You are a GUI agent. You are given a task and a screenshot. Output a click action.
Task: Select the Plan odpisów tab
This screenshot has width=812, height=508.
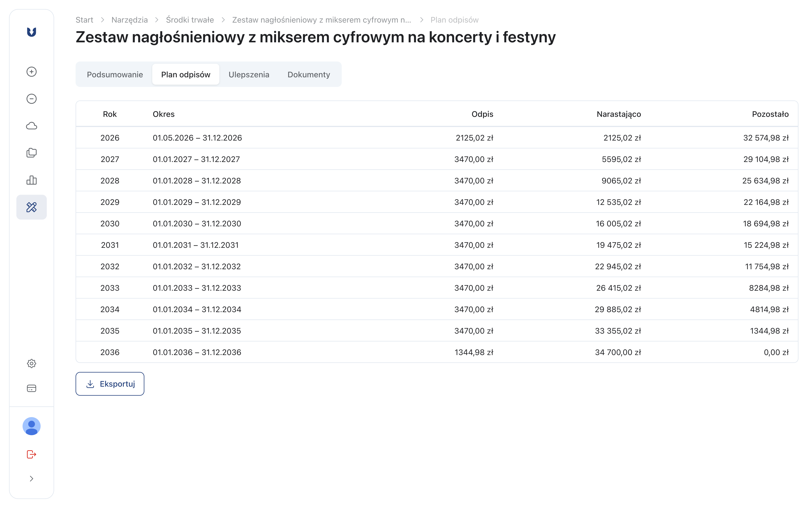tap(186, 74)
